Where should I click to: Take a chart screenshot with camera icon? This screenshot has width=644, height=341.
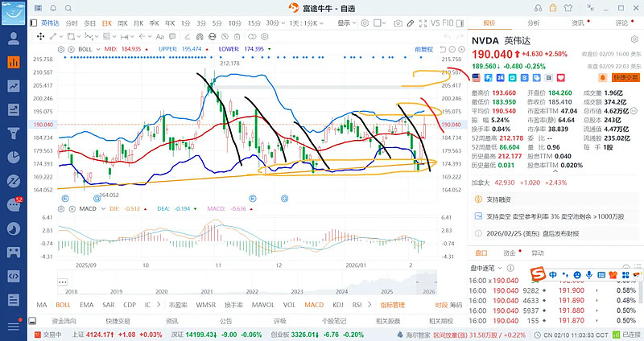tap(398, 23)
